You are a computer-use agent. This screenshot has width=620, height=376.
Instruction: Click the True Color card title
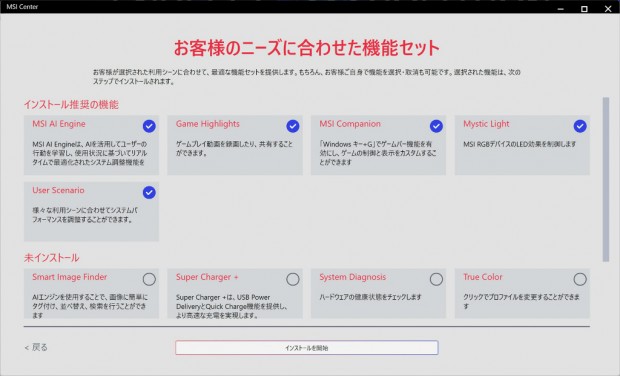click(483, 277)
